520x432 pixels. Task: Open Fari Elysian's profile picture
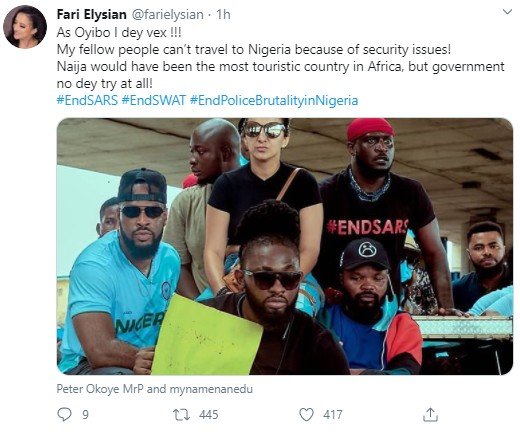coord(25,27)
